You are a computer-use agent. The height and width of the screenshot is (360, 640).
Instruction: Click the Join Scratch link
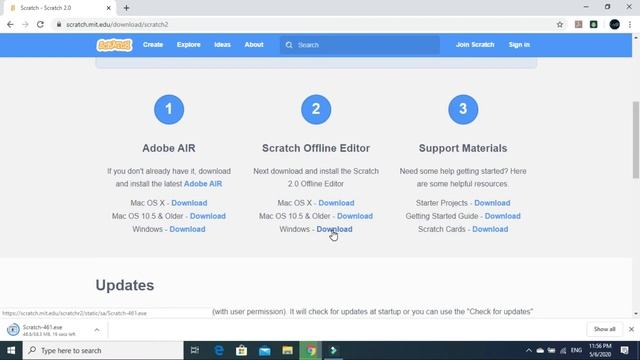(x=475, y=45)
